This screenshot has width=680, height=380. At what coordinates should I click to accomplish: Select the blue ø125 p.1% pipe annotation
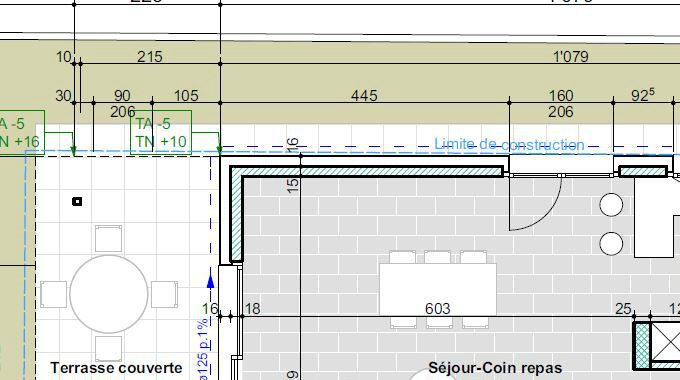[x=203, y=350]
